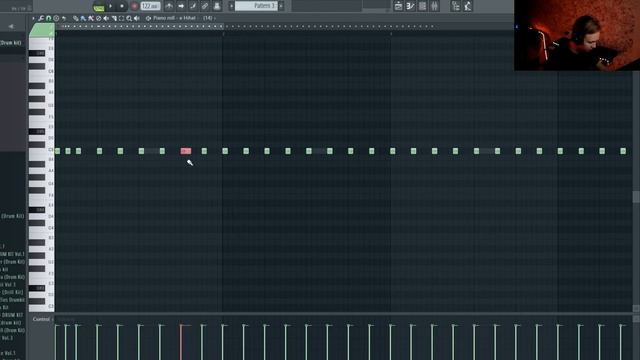Open the Stamp chord tool

56,18
